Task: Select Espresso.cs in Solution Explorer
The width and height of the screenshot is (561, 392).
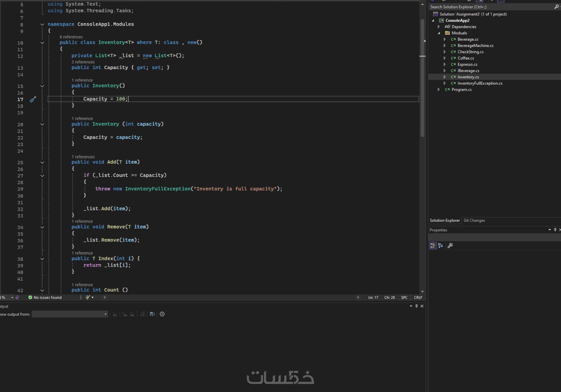Action: 467,64
